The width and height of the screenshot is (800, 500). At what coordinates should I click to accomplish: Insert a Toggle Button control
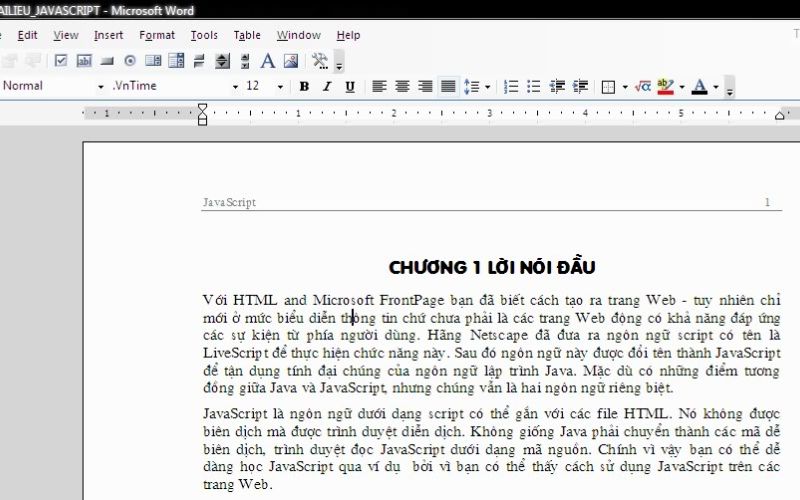199,61
